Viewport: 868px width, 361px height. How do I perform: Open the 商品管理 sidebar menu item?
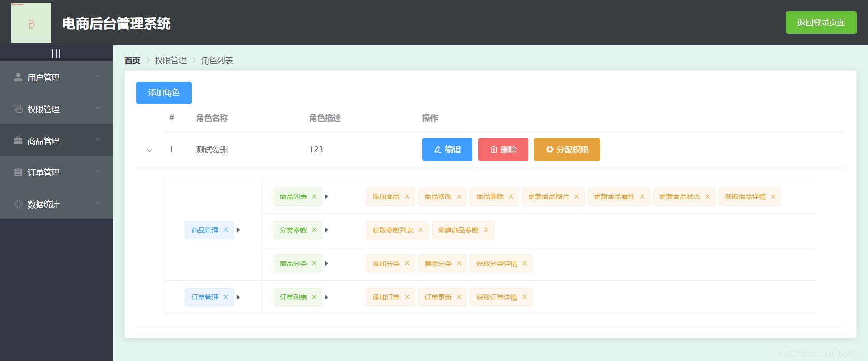(x=57, y=140)
